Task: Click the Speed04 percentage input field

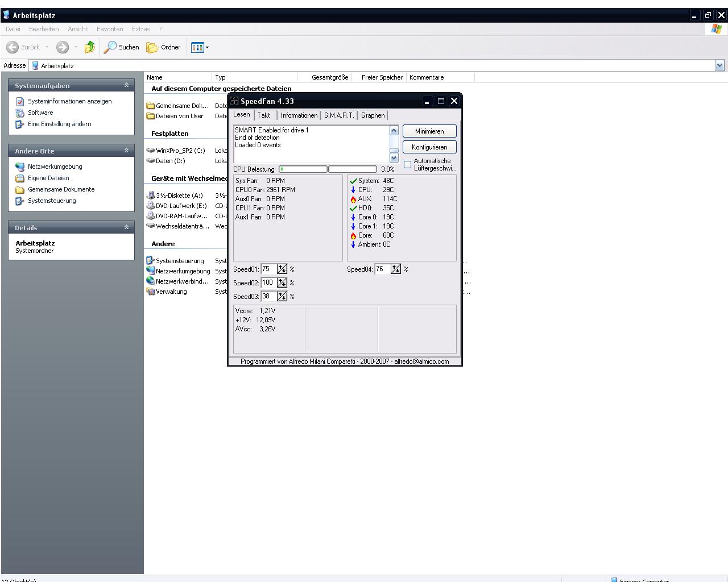Action: 382,269
